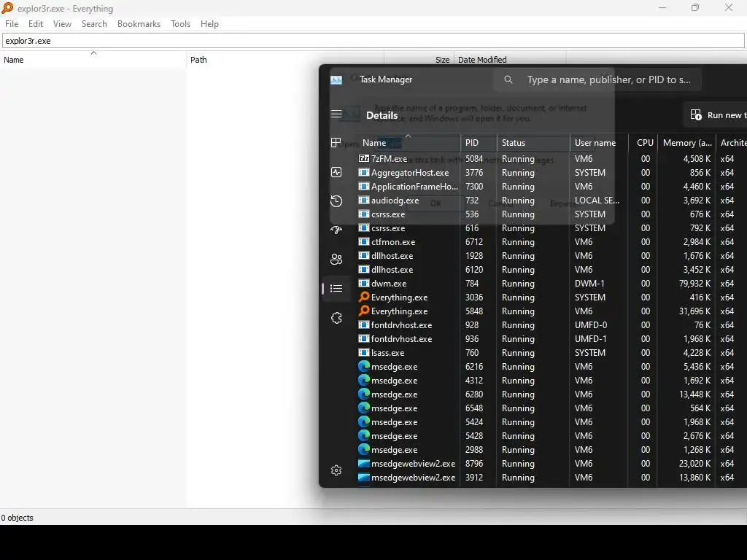The image size is (747, 560).
Task: Sort Task Manager by Status column
Action: click(533, 143)
